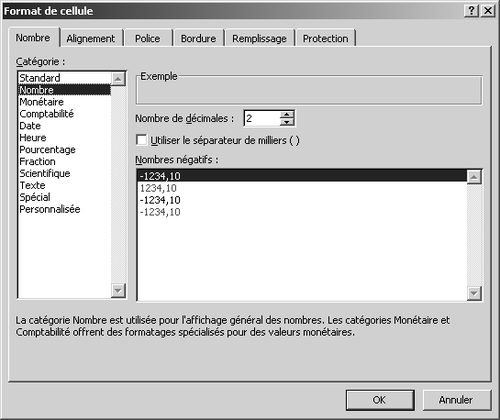This screenshot has width=500, height=420.
Task: Switch to the Alignement tab
Action: click(x=90, y=38)
